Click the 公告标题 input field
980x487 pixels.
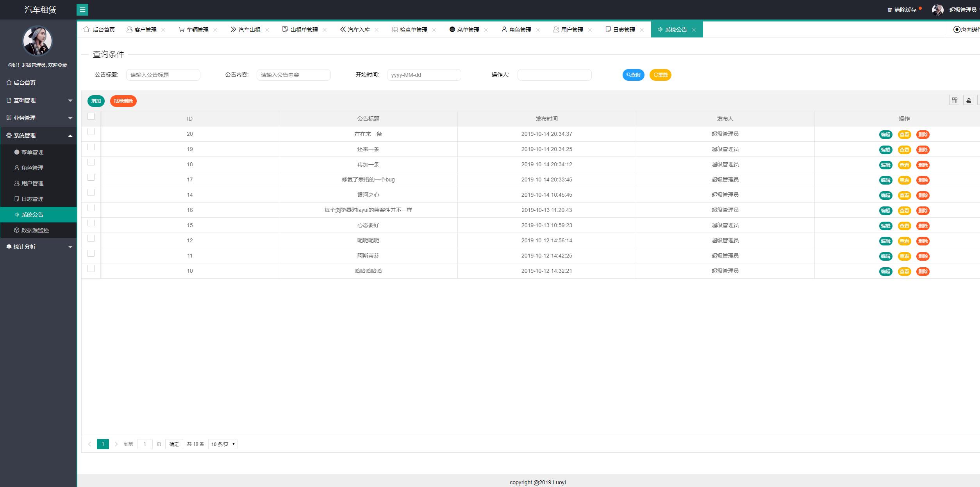click(x=163, y=75)
